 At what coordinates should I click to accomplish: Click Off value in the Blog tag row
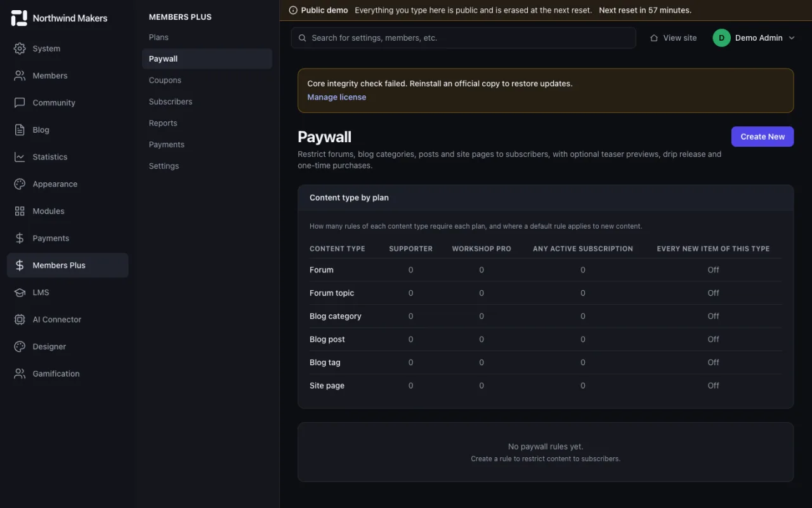click(x=713, y=363)
